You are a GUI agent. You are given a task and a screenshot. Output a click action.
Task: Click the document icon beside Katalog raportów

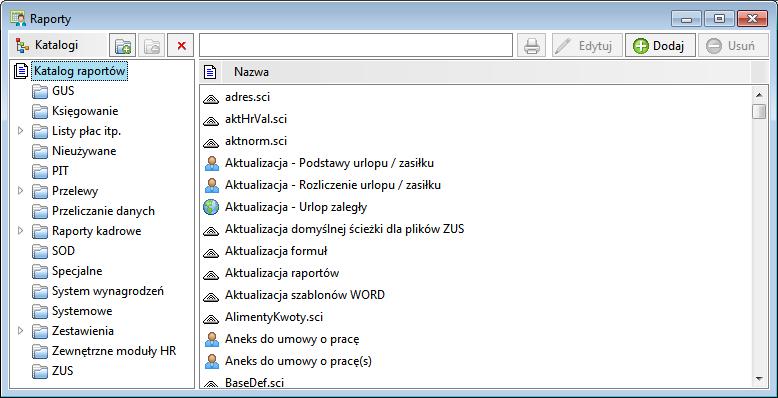click(x=21, y=71)
